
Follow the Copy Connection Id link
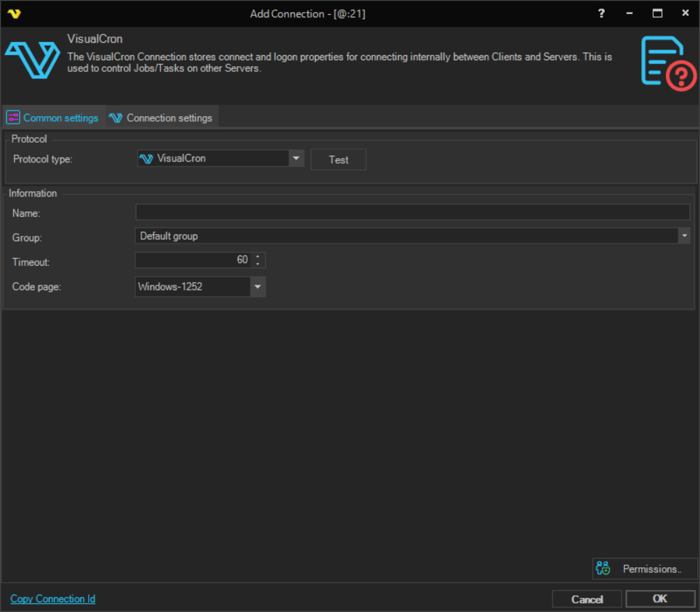pyautogui.click(x=53, y=599)
